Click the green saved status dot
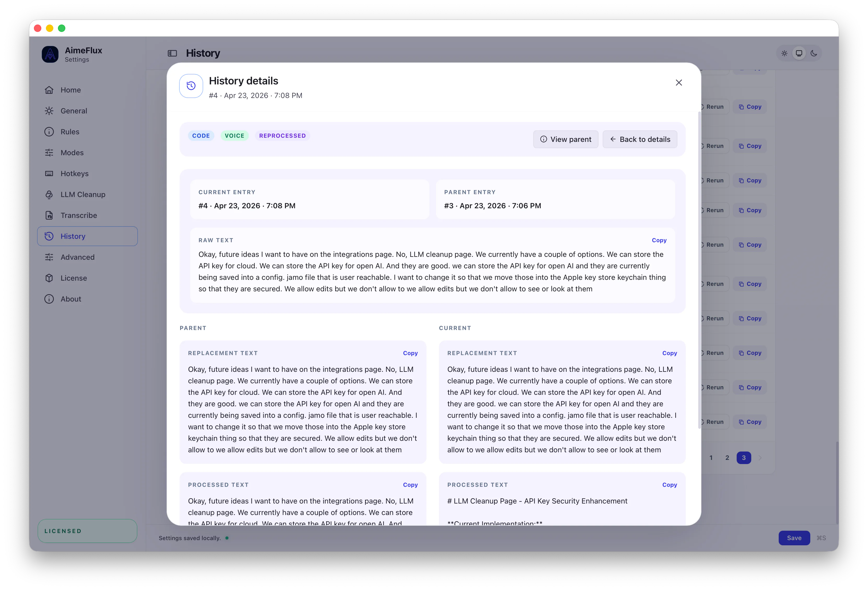Image resolution: width=868 pixels, height=590 pixels. click(227, 538)
